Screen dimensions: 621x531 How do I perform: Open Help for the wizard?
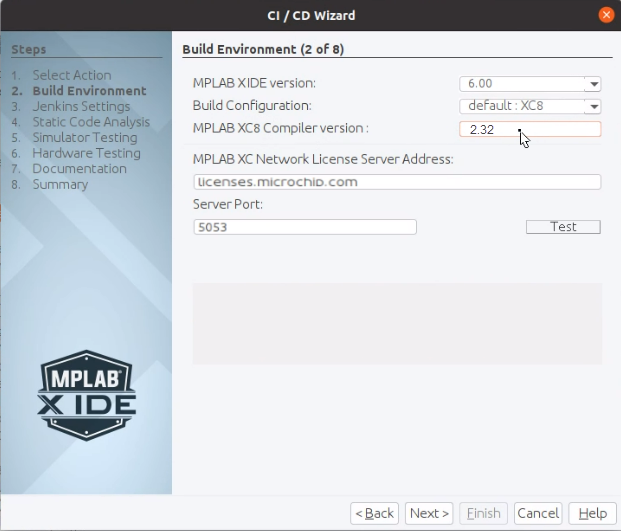pyautogui.click(x=592, y=513)
